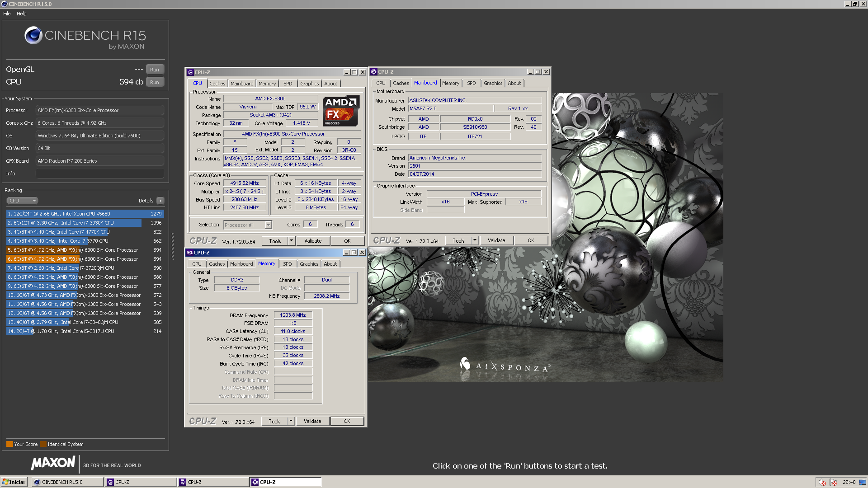868x488 pixels.
Task: Click the Cinebench title bar app icon
Action: pos(4,4)
